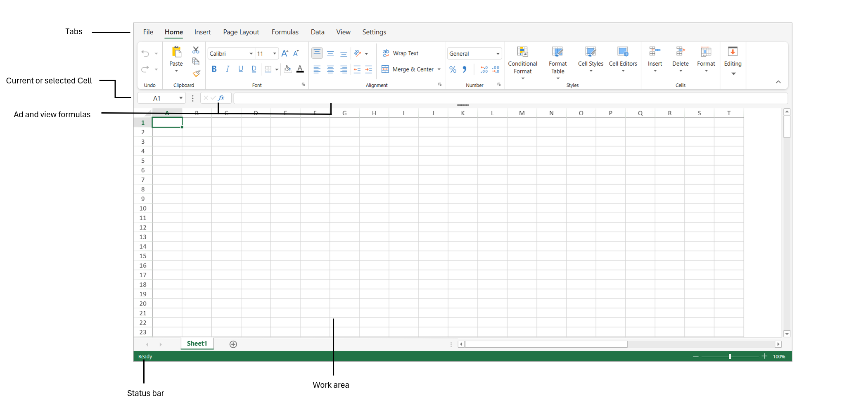Viewport: 868px width, 415px height.
Task: Select the Sheet1 tab
Action: [x=197, y=344]
